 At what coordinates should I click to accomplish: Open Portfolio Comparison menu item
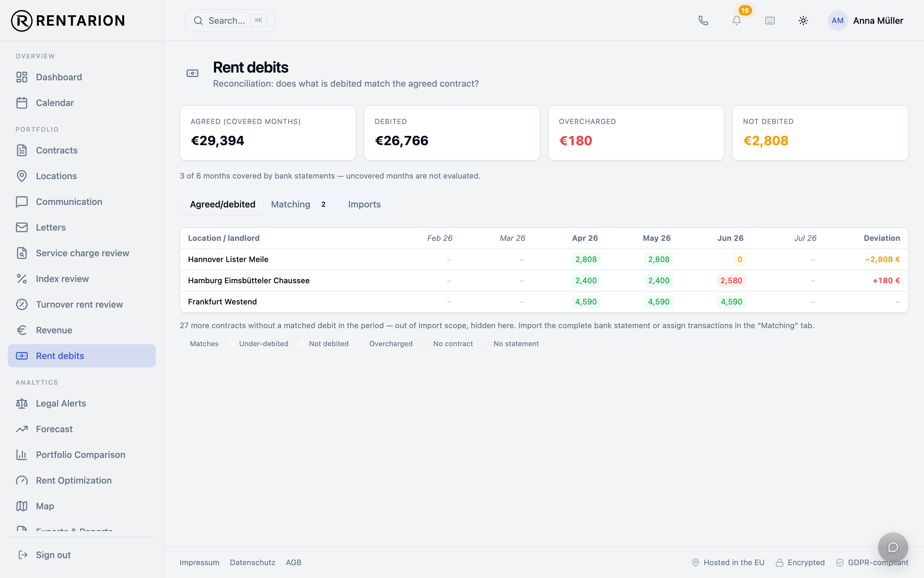click(82, 455)
